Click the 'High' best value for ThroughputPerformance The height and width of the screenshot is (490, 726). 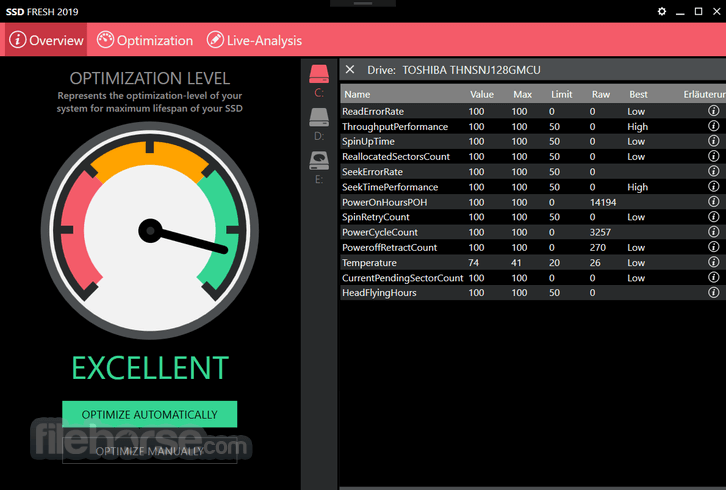click(x=638, y=126)
